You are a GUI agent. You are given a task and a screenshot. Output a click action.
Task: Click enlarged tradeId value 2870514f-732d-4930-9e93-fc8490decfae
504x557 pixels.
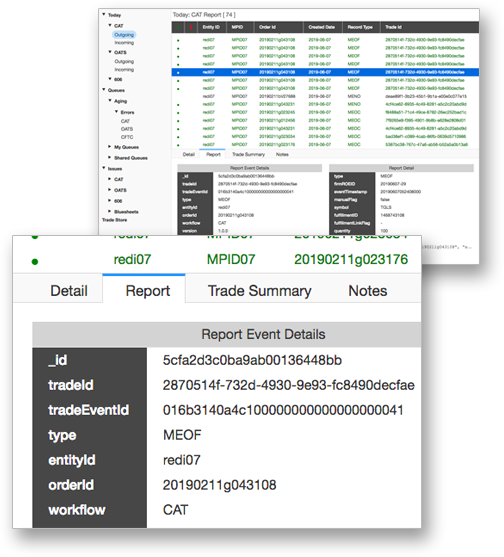click(x=288, y=385)
